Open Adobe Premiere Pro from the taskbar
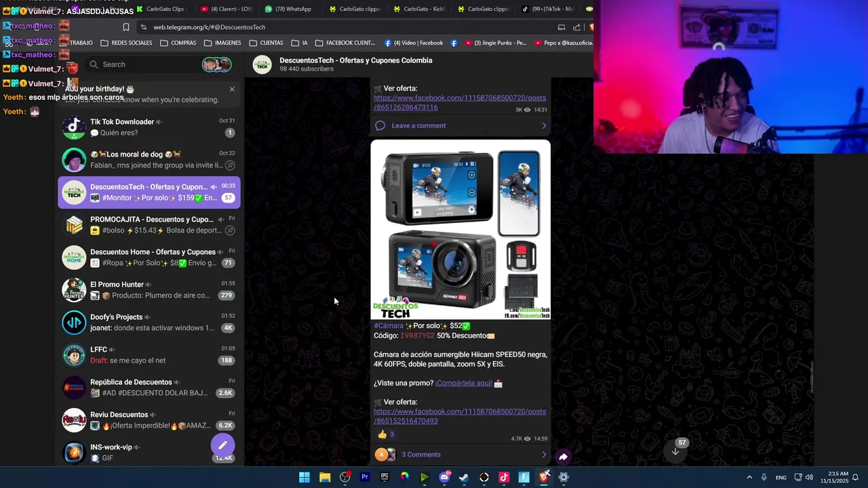The width and height of the screenshot is (868, 488). click(365, 477)
